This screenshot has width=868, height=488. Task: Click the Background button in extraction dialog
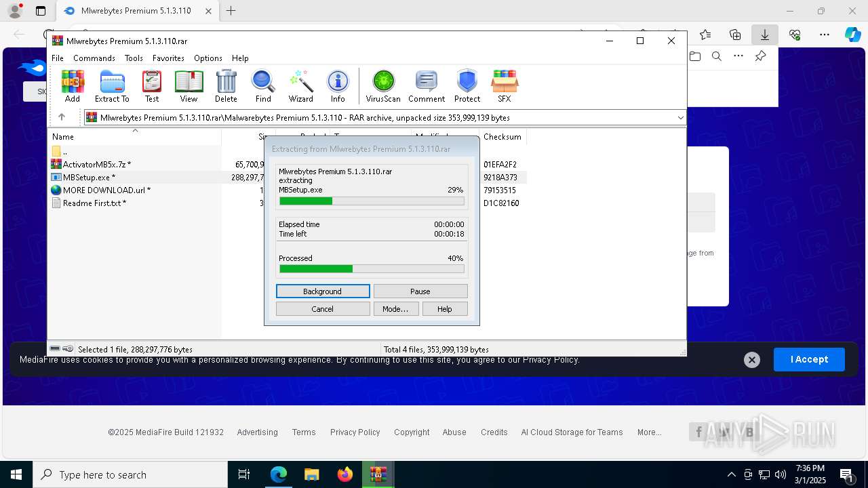(x=323, y=291)
